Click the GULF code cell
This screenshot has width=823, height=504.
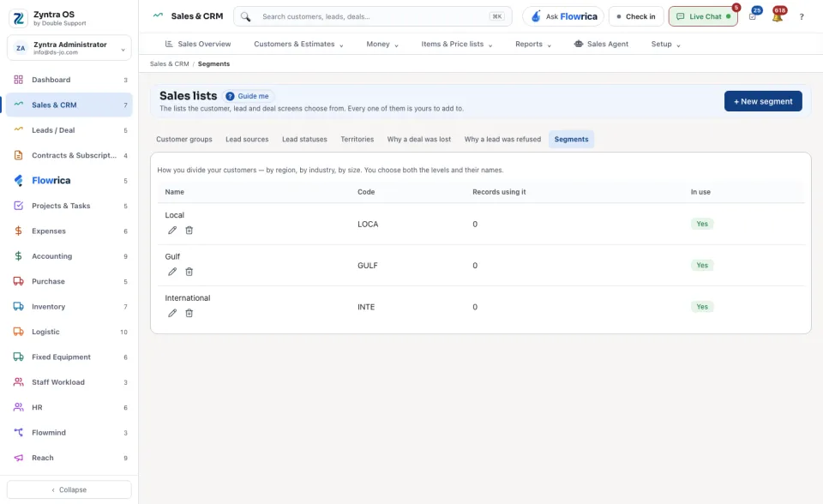[368, 266]
